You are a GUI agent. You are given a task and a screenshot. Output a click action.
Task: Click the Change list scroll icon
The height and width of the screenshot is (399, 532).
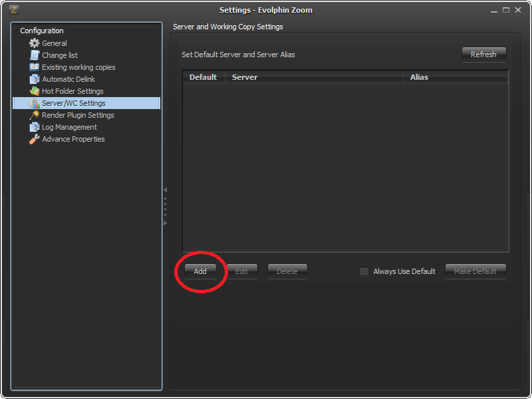[x=35, y=55]
